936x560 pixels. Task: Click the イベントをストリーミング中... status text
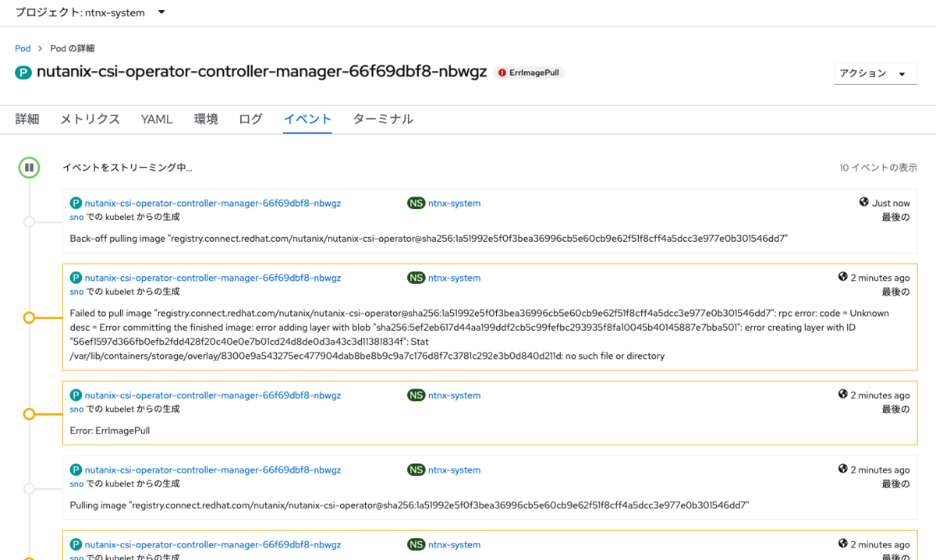click(x=127, y=168)
